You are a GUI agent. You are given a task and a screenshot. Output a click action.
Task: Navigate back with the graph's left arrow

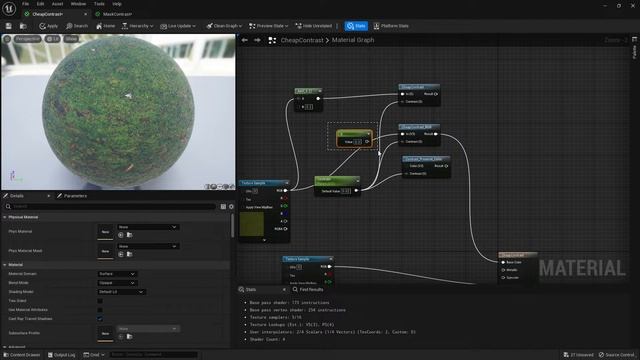click(x=244, y=40)
